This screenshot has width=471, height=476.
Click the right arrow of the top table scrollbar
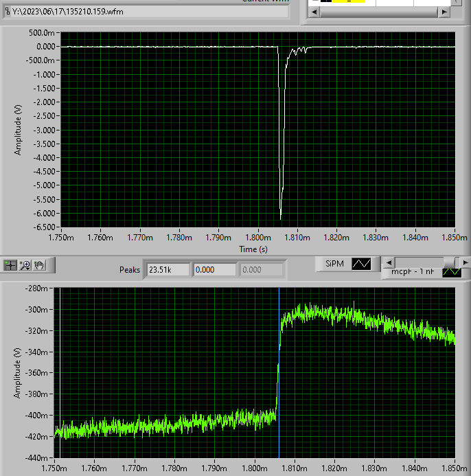[x=444, y=12]
